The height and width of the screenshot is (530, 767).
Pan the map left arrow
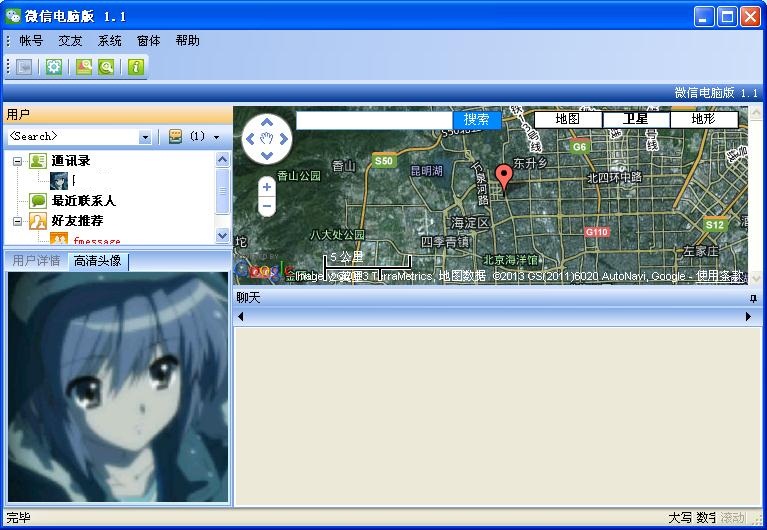click(x=250, y=139)
